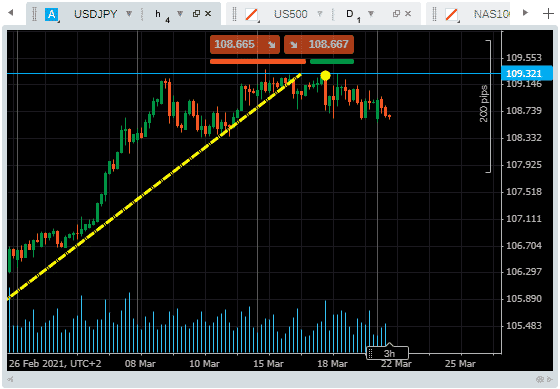Click the red line icon on NAS100 tab
Screen dimensions: 560x389
pyautogui.click(x=452, y=15)
